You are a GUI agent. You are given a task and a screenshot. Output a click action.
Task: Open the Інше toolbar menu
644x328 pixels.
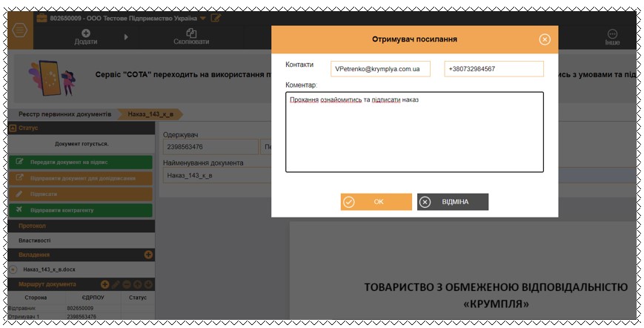pos(612,37)
